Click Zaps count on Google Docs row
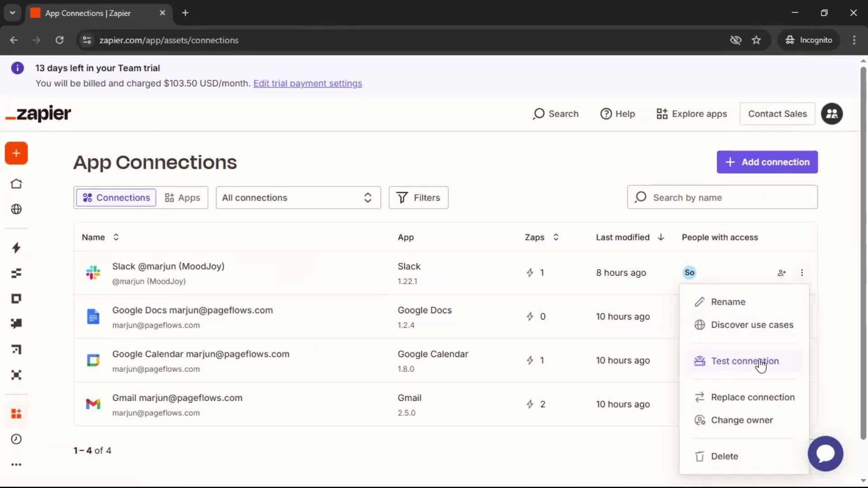The width and height of the screenshot is (868, 488). 536,316
